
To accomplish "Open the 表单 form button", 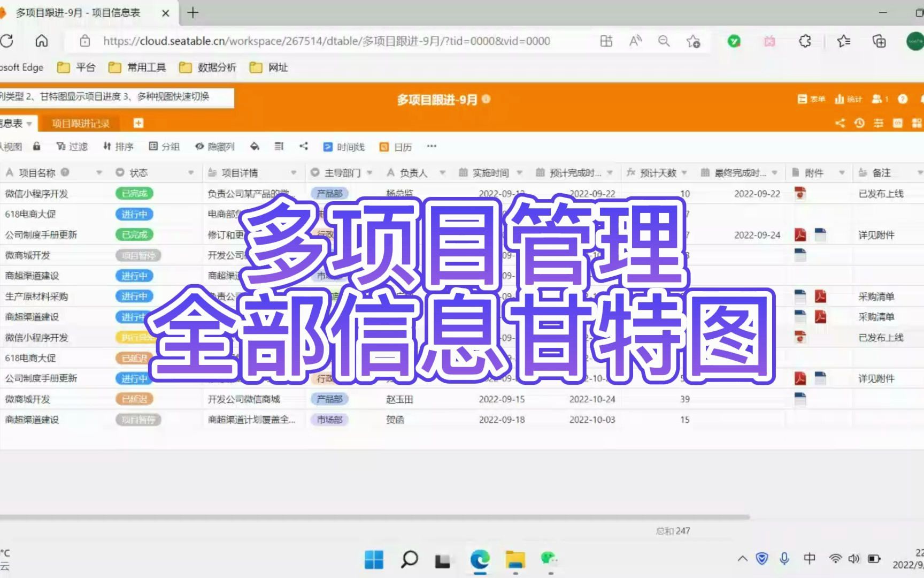I will 811,99.
